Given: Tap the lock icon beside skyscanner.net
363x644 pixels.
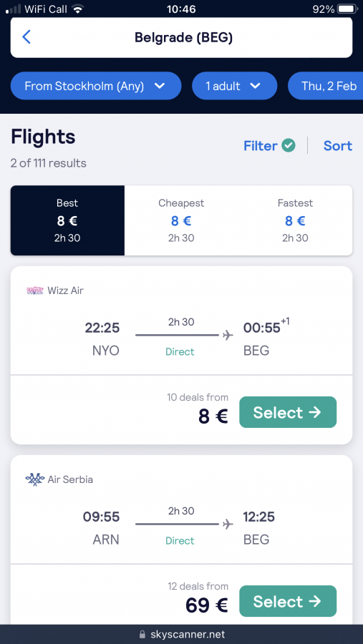Looking at the screenshot, I should pyautogui.click(x=142, y=635).
